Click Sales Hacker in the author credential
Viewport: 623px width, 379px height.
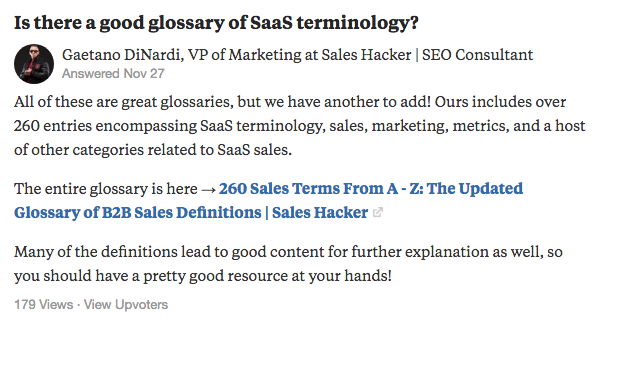(366, 54)
